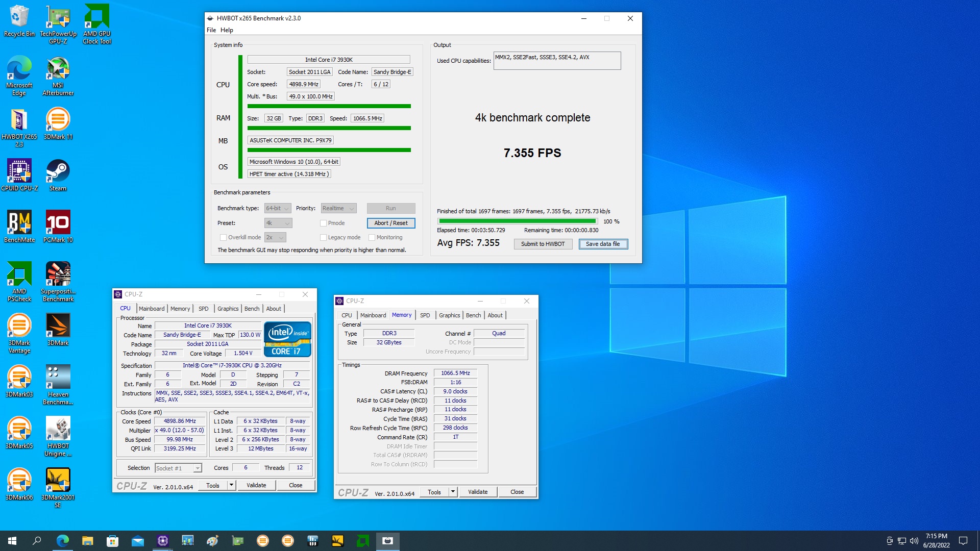Expand the Benchmark type 64-bit dropdown
The image size is (980, 551).
278,208
